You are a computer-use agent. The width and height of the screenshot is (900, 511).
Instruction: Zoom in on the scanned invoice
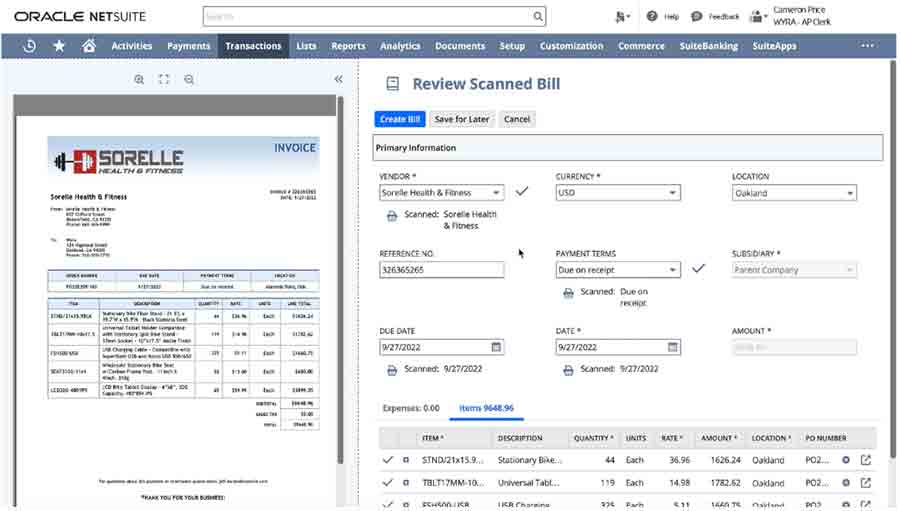point(139,79)
